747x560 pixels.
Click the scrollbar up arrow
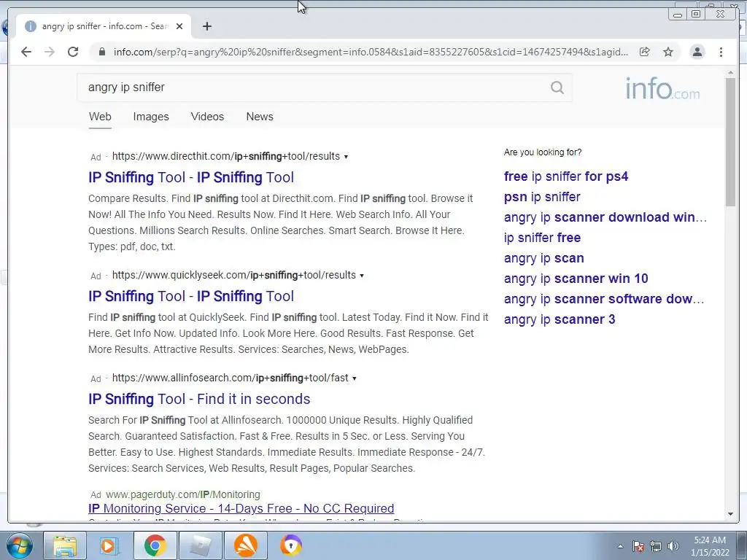[x=730, y=73]
